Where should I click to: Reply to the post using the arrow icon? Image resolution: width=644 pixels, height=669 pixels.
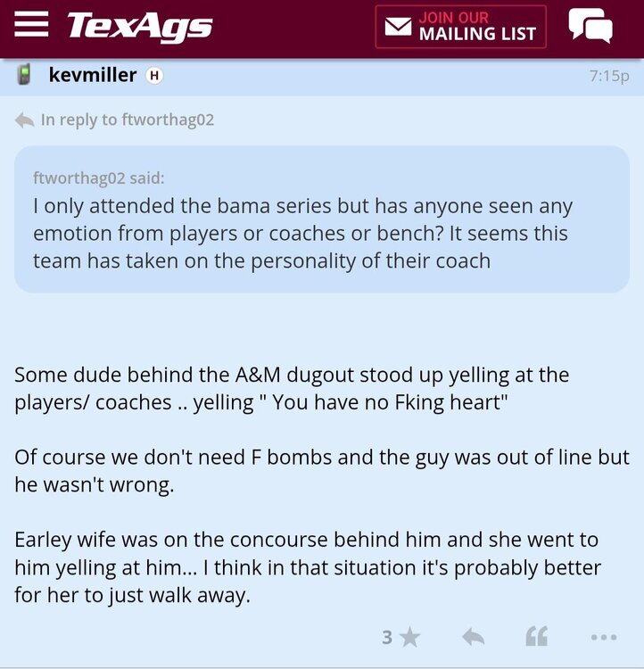[473, 637]
